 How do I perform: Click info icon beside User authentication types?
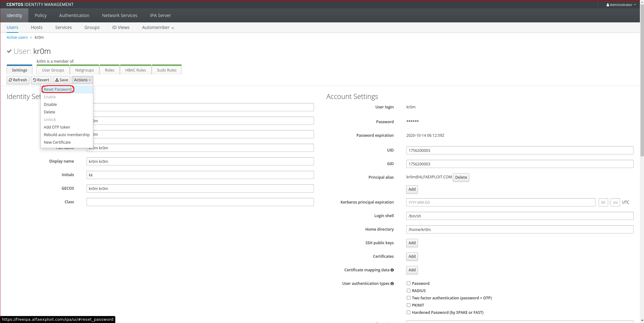coord(392,284)
